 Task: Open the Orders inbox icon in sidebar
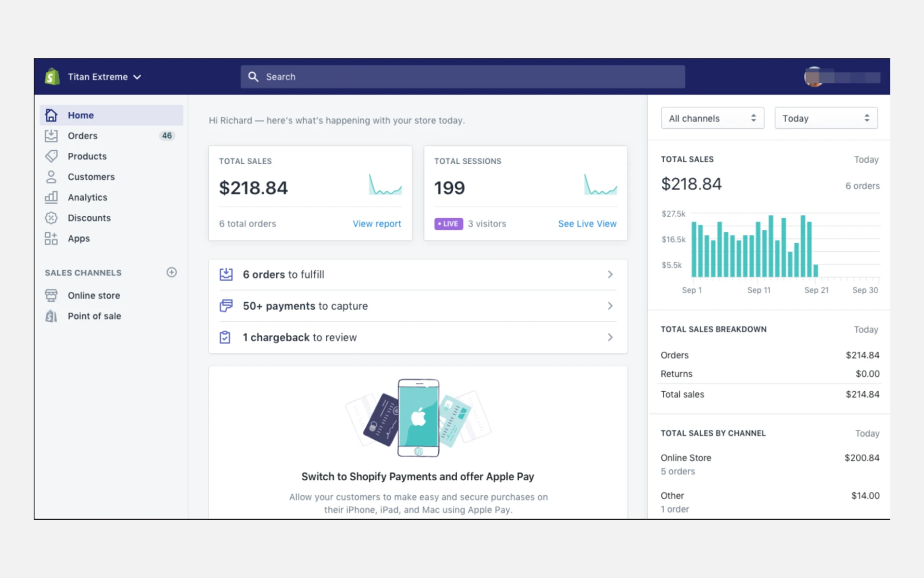51,136
